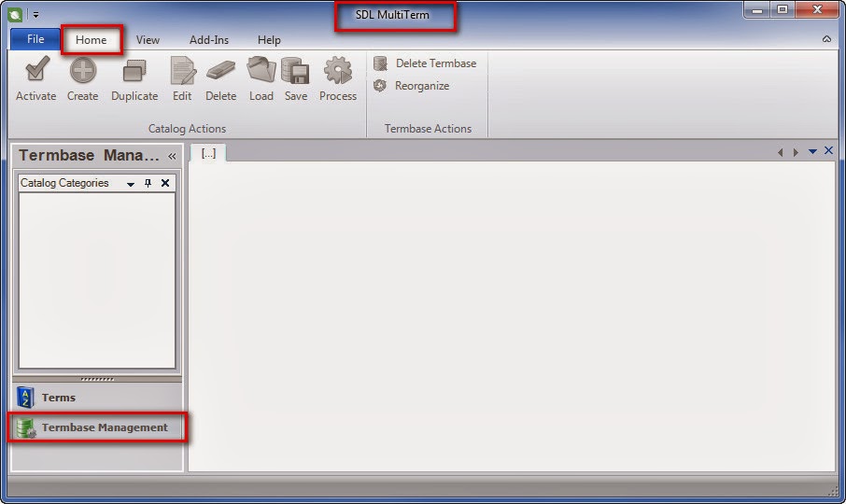Switch to the Home ribbon tab
Screen dimensions: 846x504
tap(92, 40)
